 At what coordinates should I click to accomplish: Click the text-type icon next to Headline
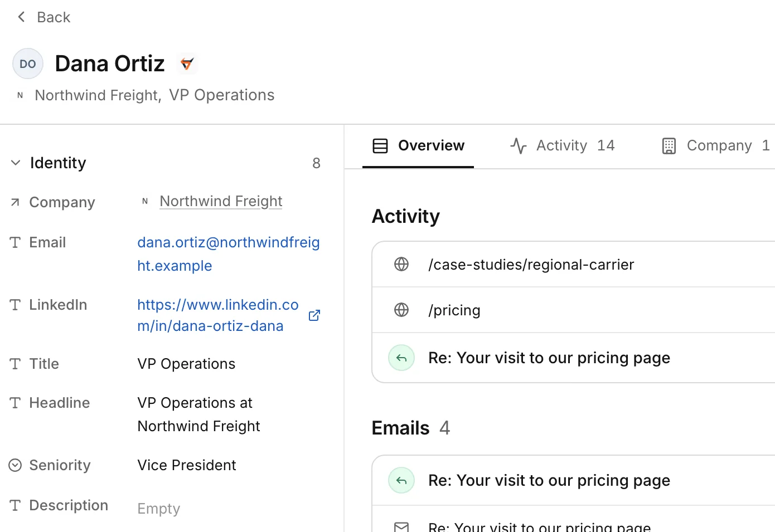pyautogui.click(x=15, y=403)
